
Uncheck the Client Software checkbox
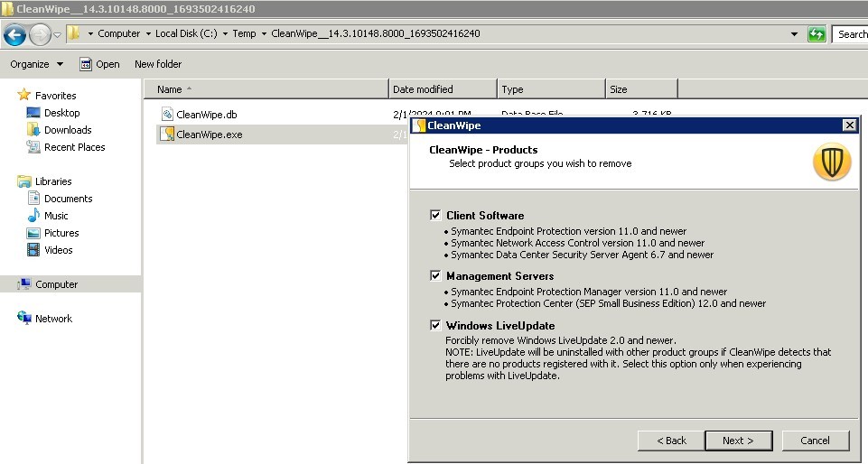coord(436,216)
